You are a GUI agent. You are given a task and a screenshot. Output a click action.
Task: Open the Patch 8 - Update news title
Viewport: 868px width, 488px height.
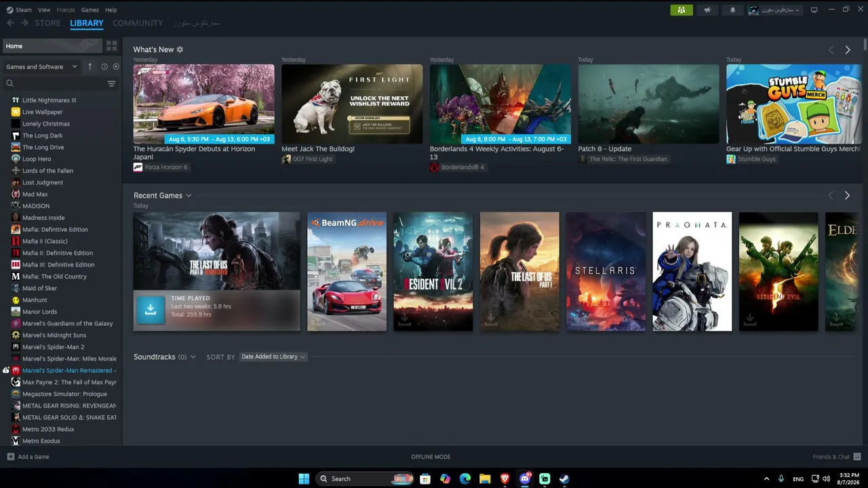pyautogui.click(x=605, y=149)
